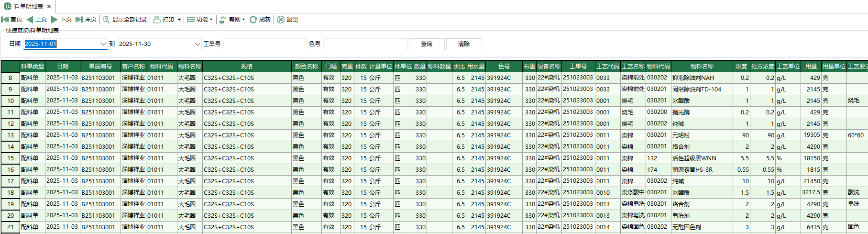Click the 颜色名称 column header
This screenshot has height=234, width=868.
pyautogui.click(x=307, y=67)
